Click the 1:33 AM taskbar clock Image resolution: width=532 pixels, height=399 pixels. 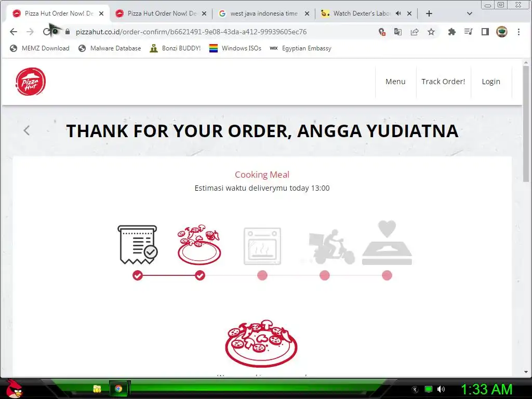(x=486, y=389)
